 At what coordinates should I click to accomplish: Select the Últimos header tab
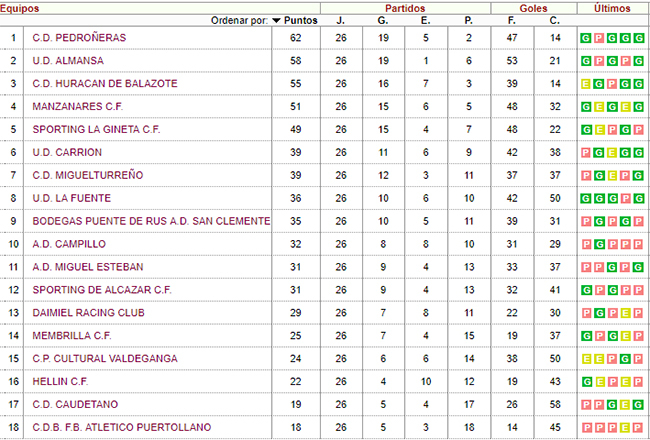(612, 8)
